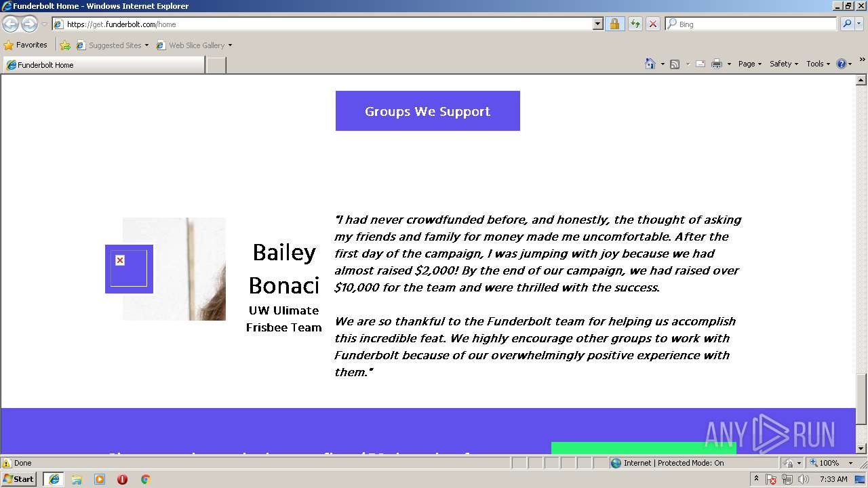Screen dimensions: 868x488
Task: Click the UW Ulimate Frisbee Team text
Action: click(x=283, y=319)
